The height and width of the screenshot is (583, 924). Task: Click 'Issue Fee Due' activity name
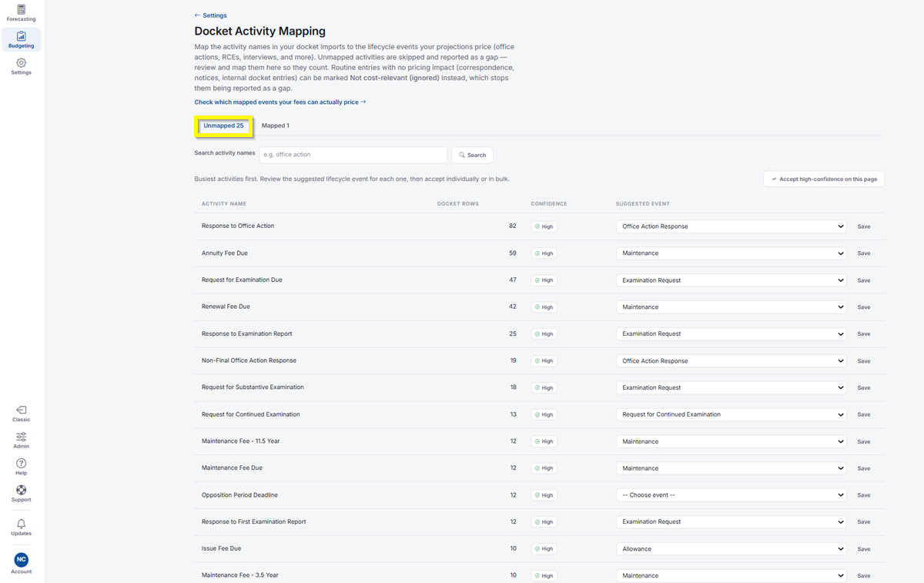click(222, 548)
